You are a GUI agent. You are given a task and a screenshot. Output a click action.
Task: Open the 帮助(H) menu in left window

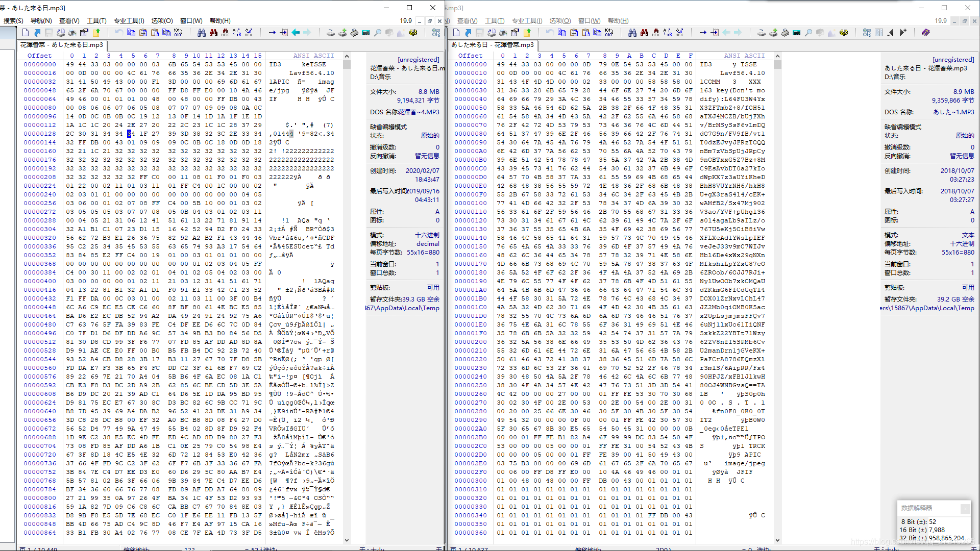(220, 21)
